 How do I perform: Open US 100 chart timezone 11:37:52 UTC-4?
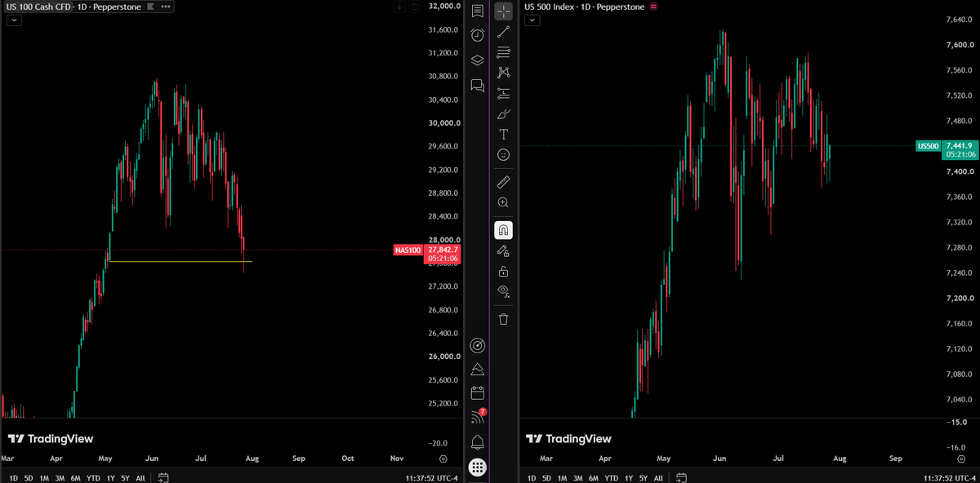coord(430,477)
